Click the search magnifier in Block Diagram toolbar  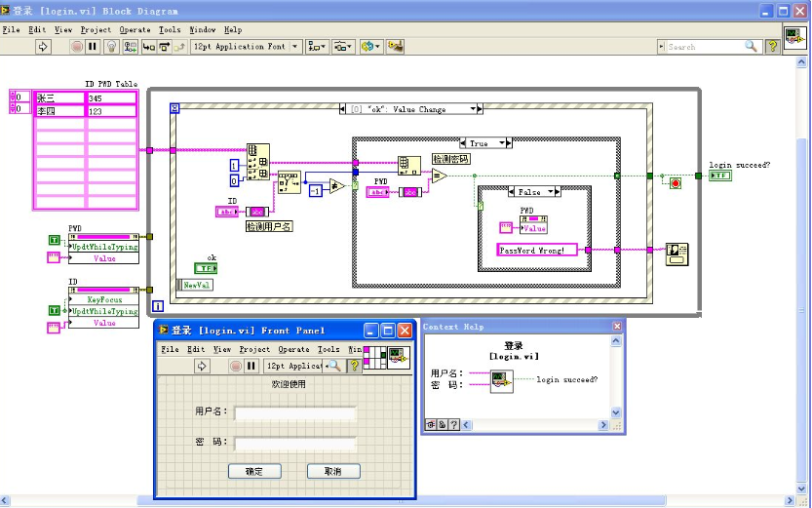pyautogui.click(x=751, y=47)
